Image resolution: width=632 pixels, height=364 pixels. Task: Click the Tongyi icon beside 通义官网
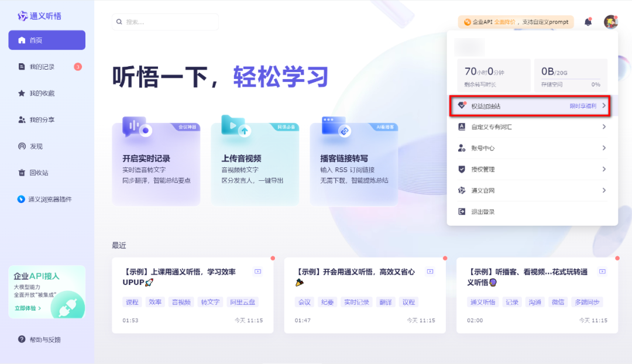462,190
